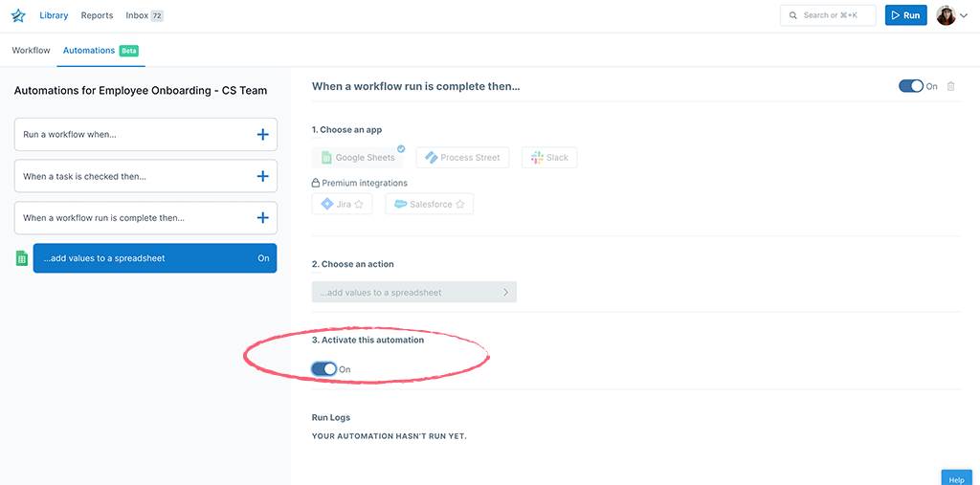The image size is (980, 485).
Task: Click the plus on When a workflow run is complete
Action: [263, 218]
